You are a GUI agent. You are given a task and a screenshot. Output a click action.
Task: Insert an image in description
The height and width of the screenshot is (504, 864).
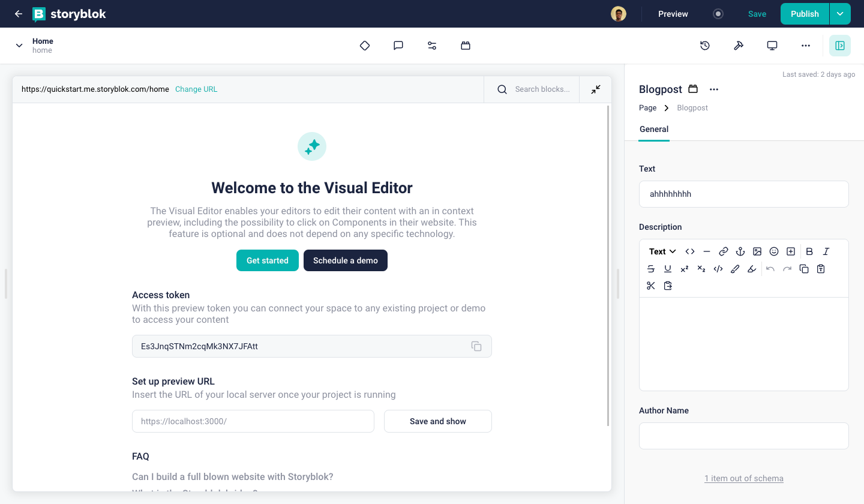click(757, 251)
